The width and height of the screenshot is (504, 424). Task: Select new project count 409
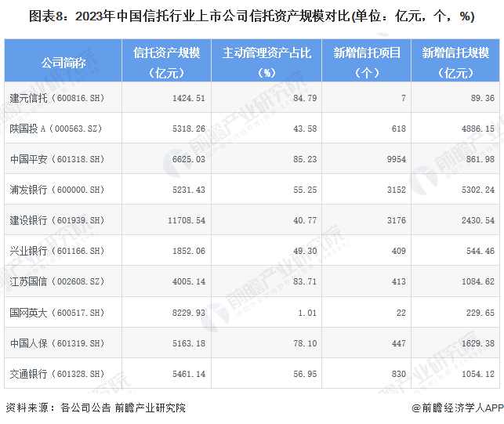[399, 251]
